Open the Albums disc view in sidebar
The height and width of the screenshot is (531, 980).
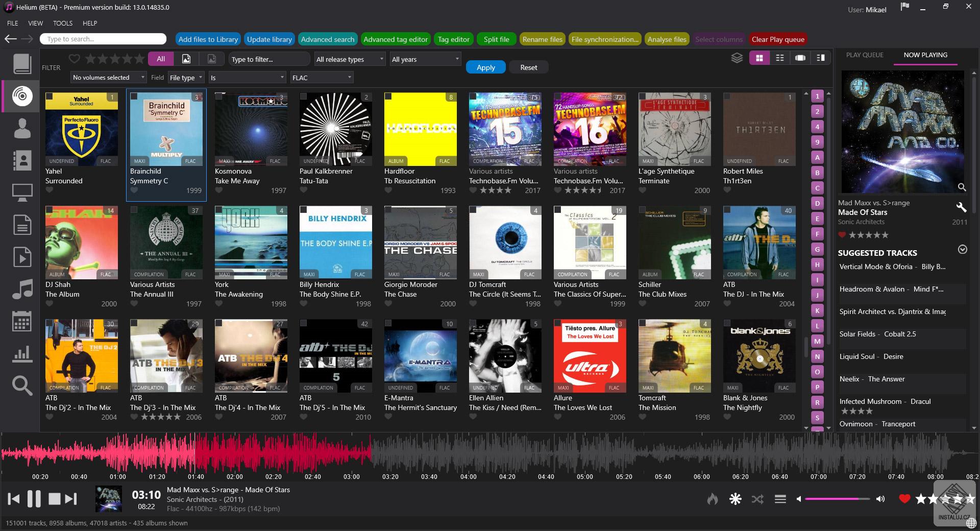tap(22, 96)
